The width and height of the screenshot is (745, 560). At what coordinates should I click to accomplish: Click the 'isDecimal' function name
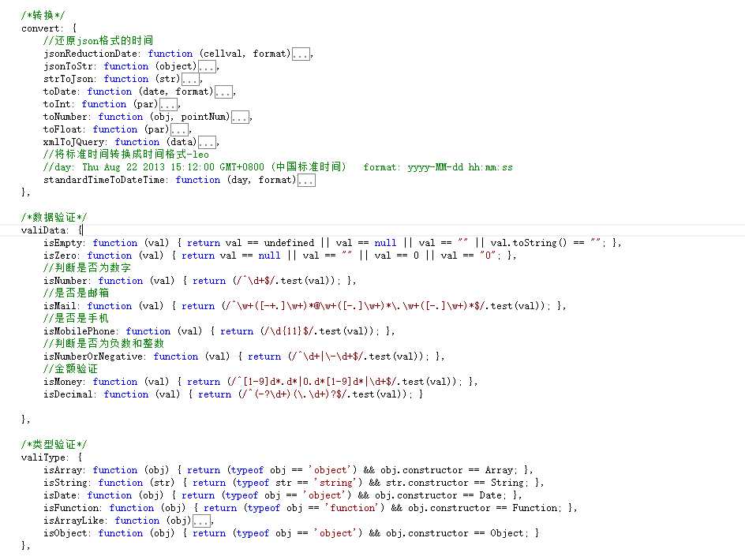point(68,394)
